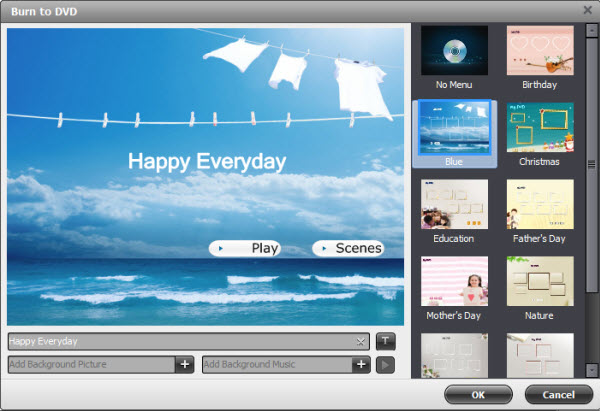Select the floral template below Mother's Day
The image size is (600, 411).
coord(454,356)
